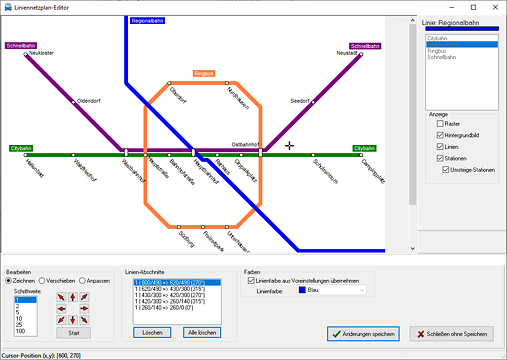The height and width of the screenshot is (360, 507).
Task: Select segment 420/300 => 260/140 entry
Action: pos(177,301)
